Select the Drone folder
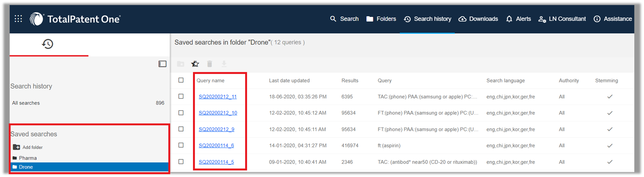Viewport: 644px width, 177px height. 90,167
